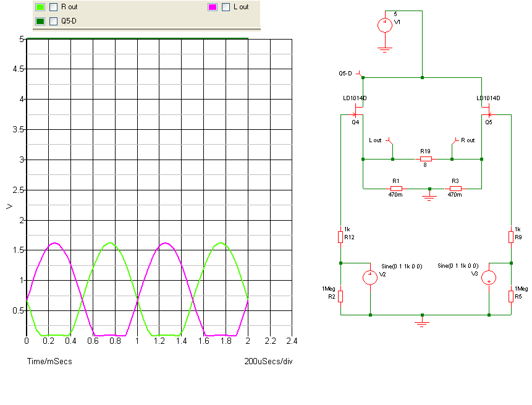Click the Time/mSecs axis label
Screen dimensions: 532x405
click(49, 361)
